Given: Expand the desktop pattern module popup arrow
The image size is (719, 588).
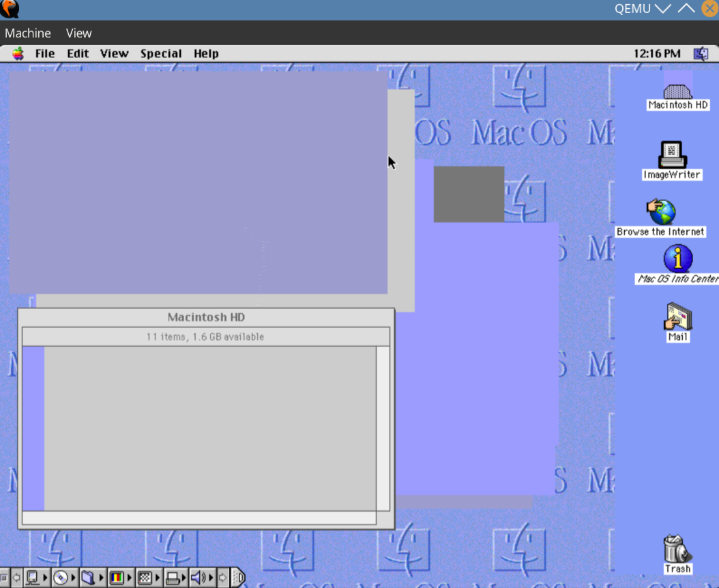Looking at the screenshot, I should tap(158, 578).
